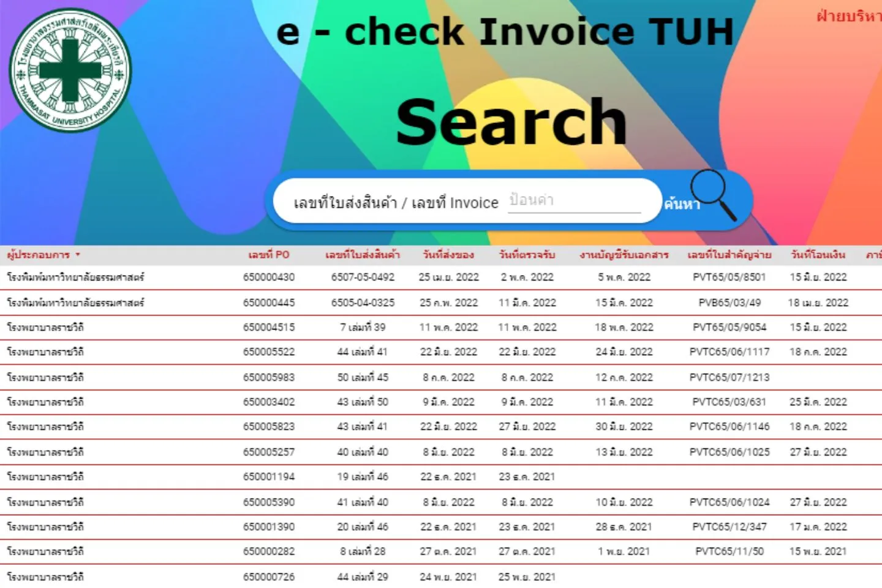Screen dimensions: 882x588
Task: Click payment voucher PVTC65/03/631
Action: [729, 402]
